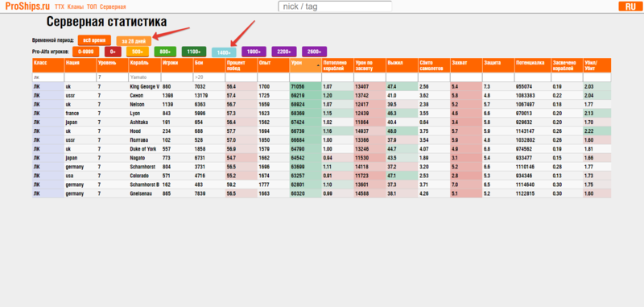Select the Duke of York ship cell

coord(145,149)
